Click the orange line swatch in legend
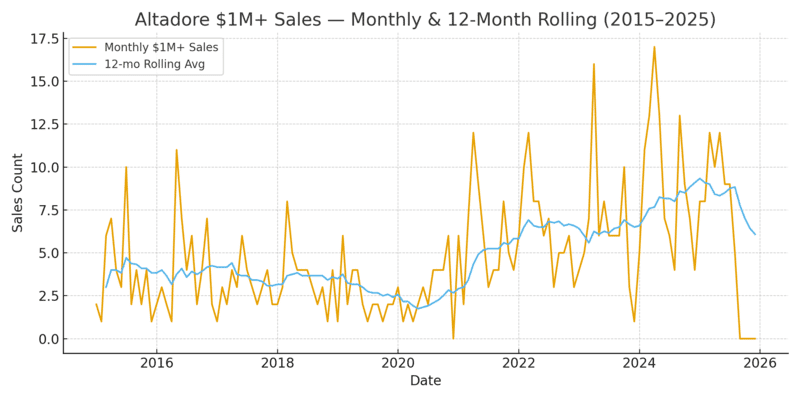Viewport: 800px width, 400px height. coord(87,46)
